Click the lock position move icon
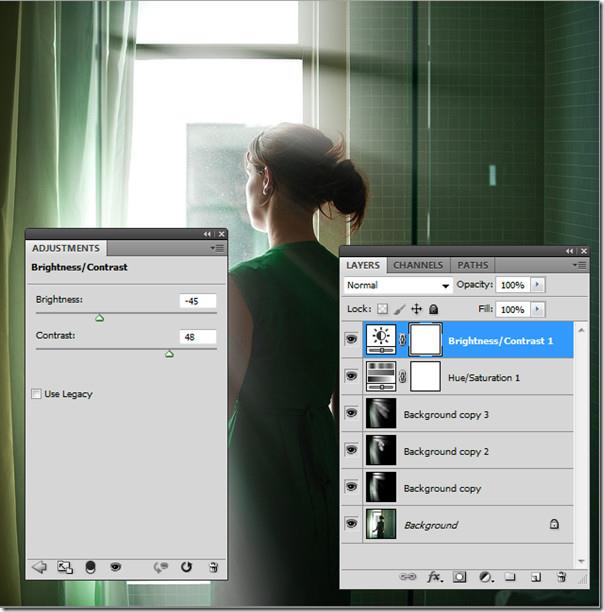Viewport: 604px width, 612px height. [417, 310]
